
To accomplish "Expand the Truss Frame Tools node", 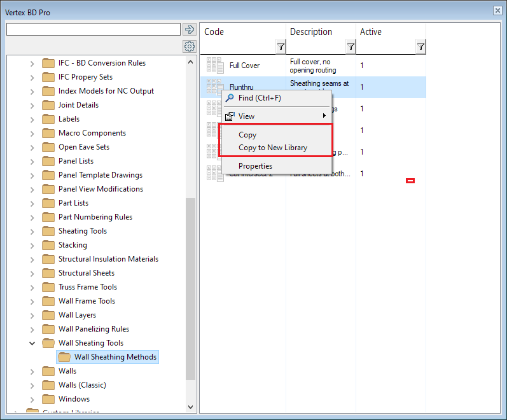I will pyautogui.click(x=32, y=287).
